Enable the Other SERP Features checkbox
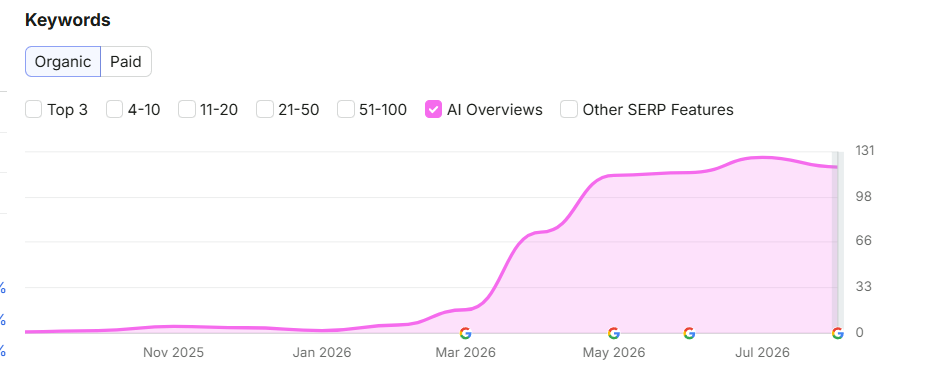This screenshot has width=926, height=373. pyautogui.click(x=569, y=110)
